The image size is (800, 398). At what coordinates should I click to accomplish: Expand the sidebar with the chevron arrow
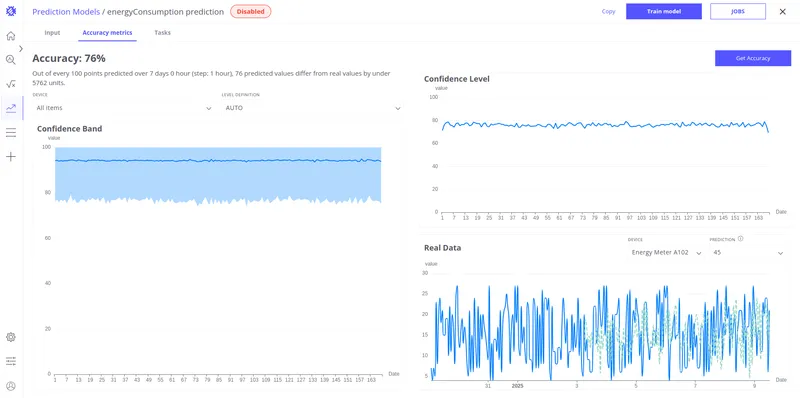(21, 48)
